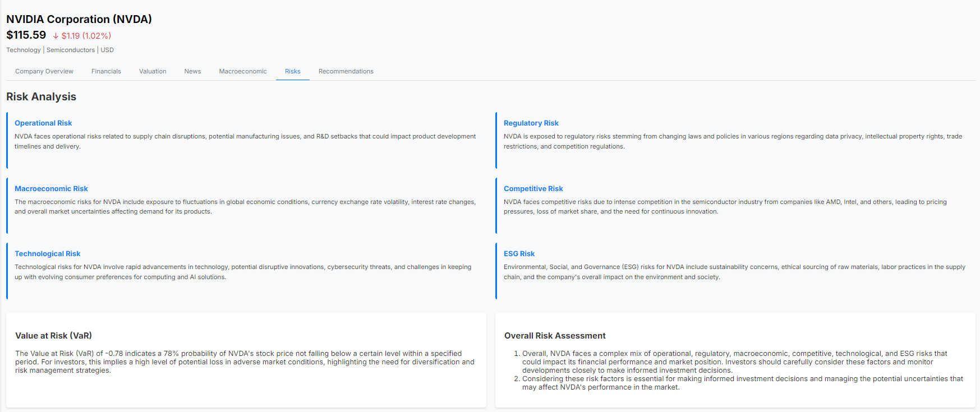Select the Macroeconomic tab
The height and width of the screenshot is (412, 980).
[x=243, y=71]
